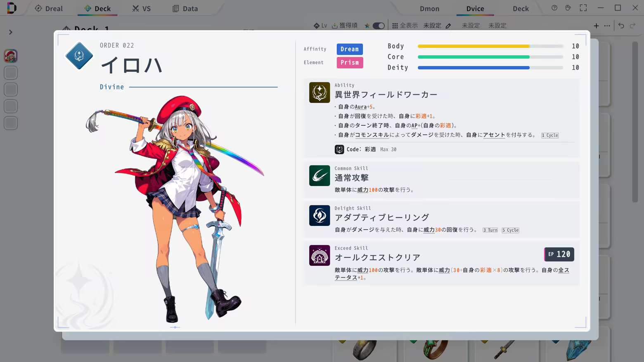The image size is (644, 362).
Task: Expand the left sidebar chevron
Action: 11,32
